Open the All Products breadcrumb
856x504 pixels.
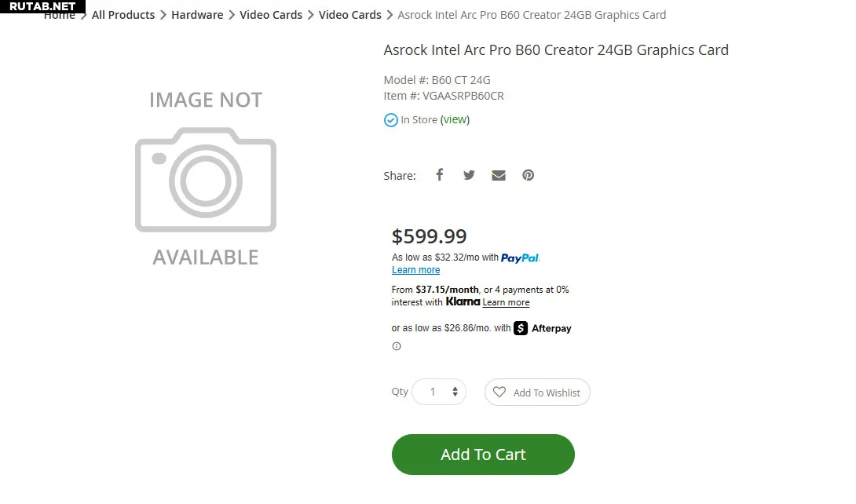coord(123,15)
